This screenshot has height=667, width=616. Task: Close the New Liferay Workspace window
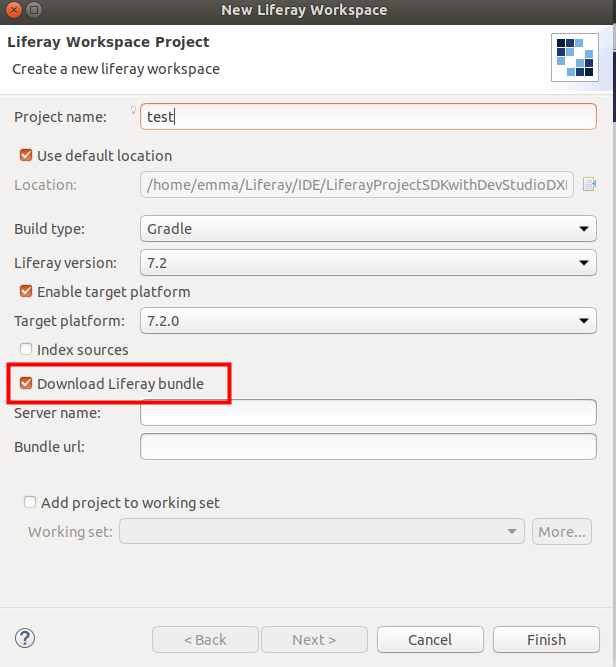click(14, 9)
